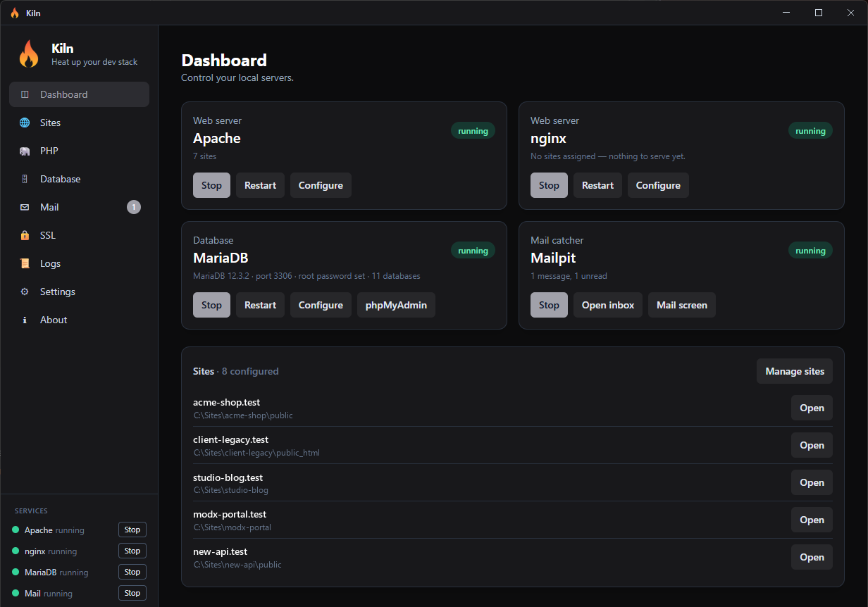Stop the Mailpit mail catcher
Screen dimensions: 868x607
549,305
